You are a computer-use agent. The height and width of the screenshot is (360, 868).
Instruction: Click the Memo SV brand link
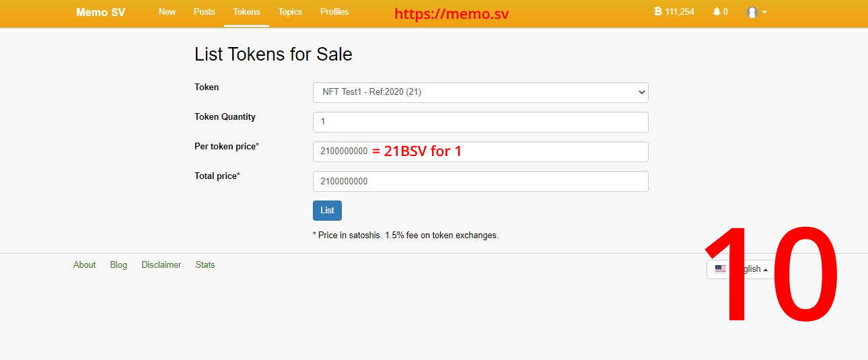coord(101,13)
